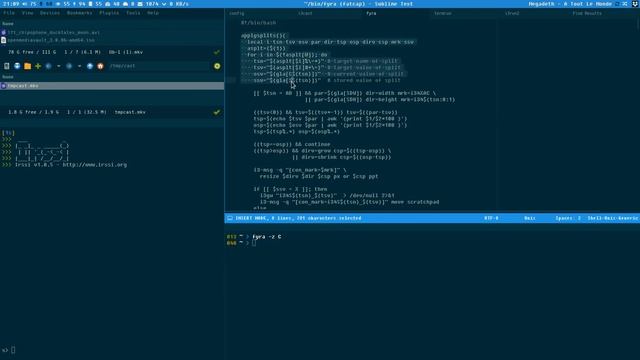Open the UTF-8 encoding selector in status bar
Viewport: 640px width, 360px height.
491,218
